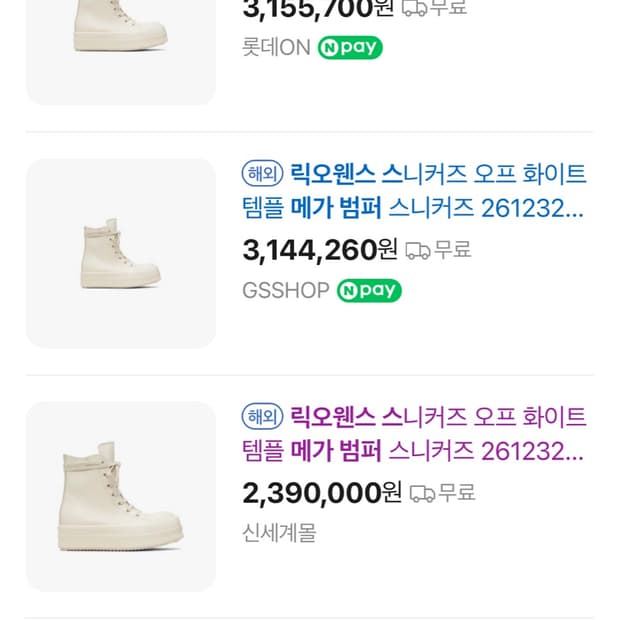The width and height of the screenshot is (620, 620).
Task: Open the 신세계몰 sneaker product thumbnail
Action: click(121, 497)
